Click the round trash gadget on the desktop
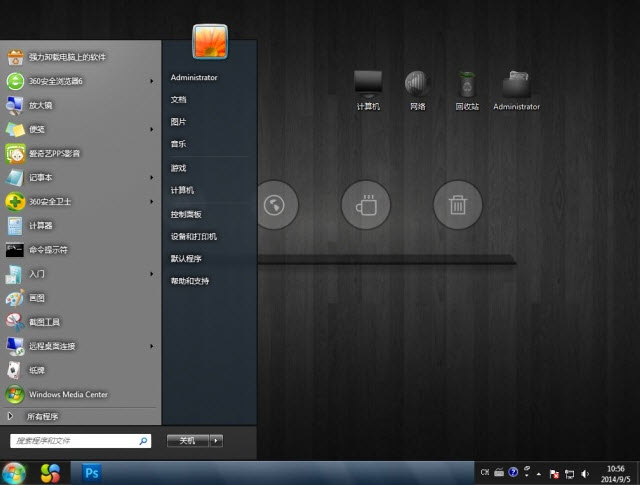The height and width of the screenshot is (485, 640). coord(457,206)
